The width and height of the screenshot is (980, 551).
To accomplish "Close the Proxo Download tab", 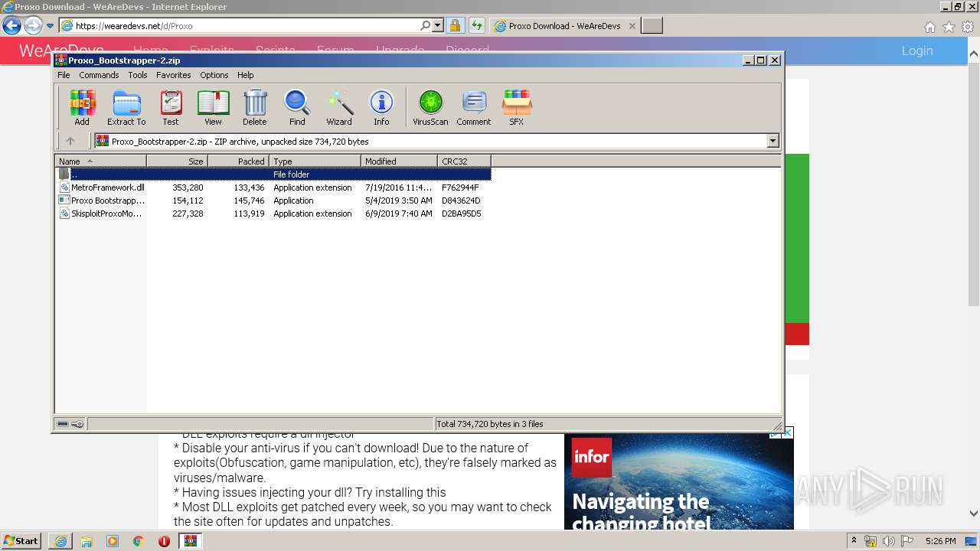I will (632, 26).
